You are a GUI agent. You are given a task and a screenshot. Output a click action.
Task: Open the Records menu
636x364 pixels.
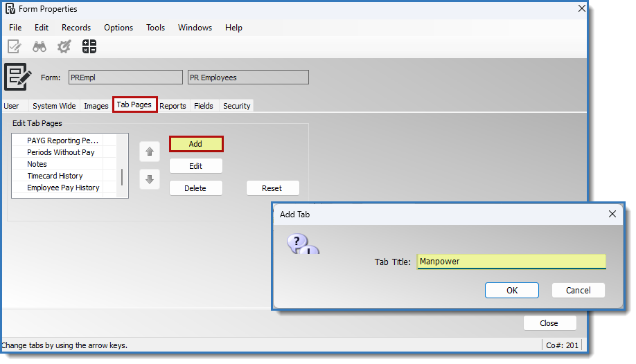(76, 28)
